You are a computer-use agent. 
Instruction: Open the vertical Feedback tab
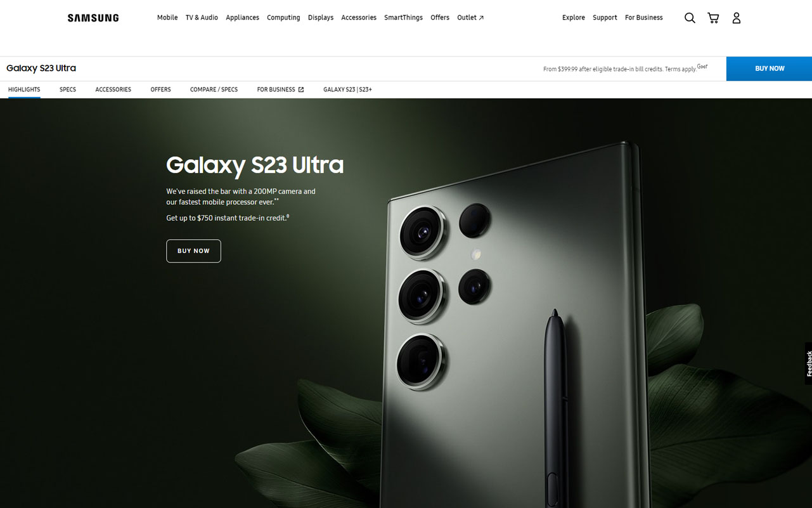click(808, 363)
